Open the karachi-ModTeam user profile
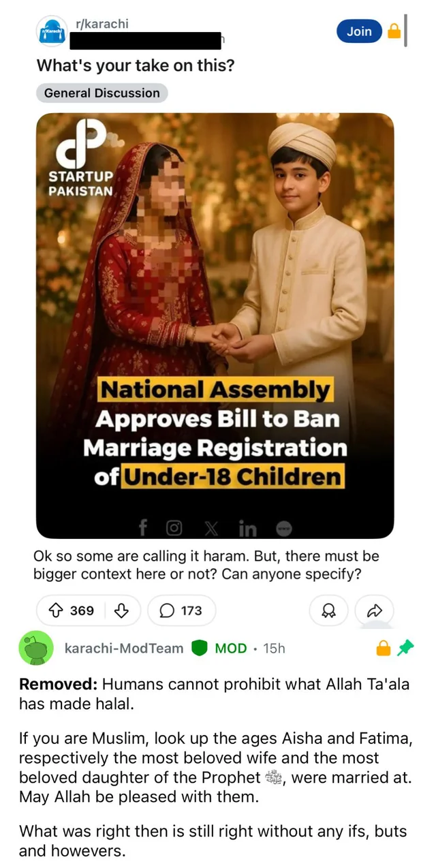This screenshot has width=436, height=868. 124,649
